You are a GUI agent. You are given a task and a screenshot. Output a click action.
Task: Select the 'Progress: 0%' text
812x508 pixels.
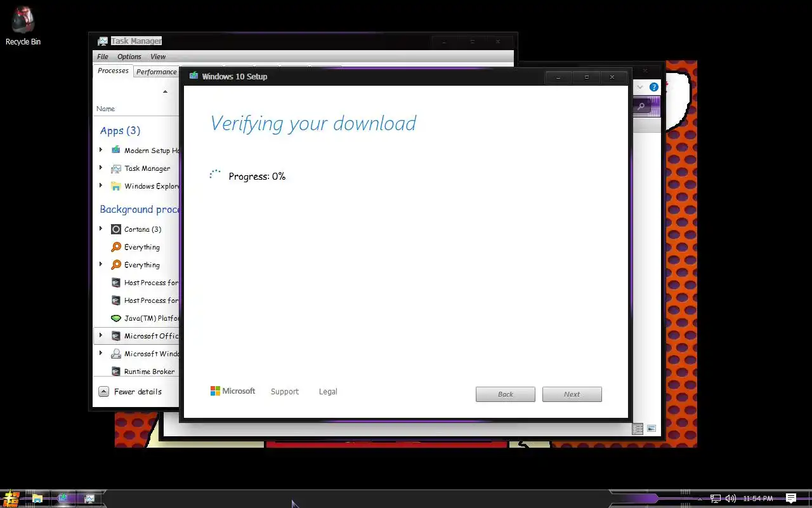[257, 177]
